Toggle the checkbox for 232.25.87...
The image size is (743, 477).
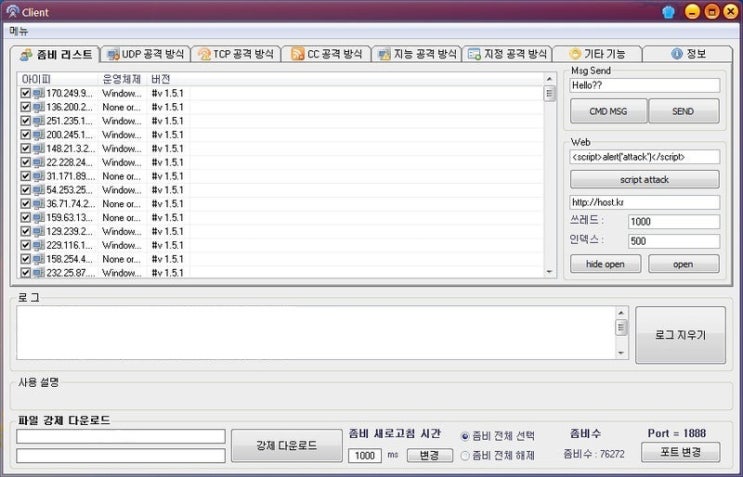point(26,272)
